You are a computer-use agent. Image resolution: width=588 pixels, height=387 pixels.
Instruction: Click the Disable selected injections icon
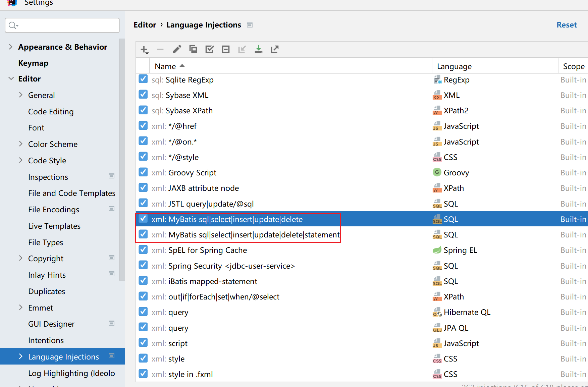(226, 49)
